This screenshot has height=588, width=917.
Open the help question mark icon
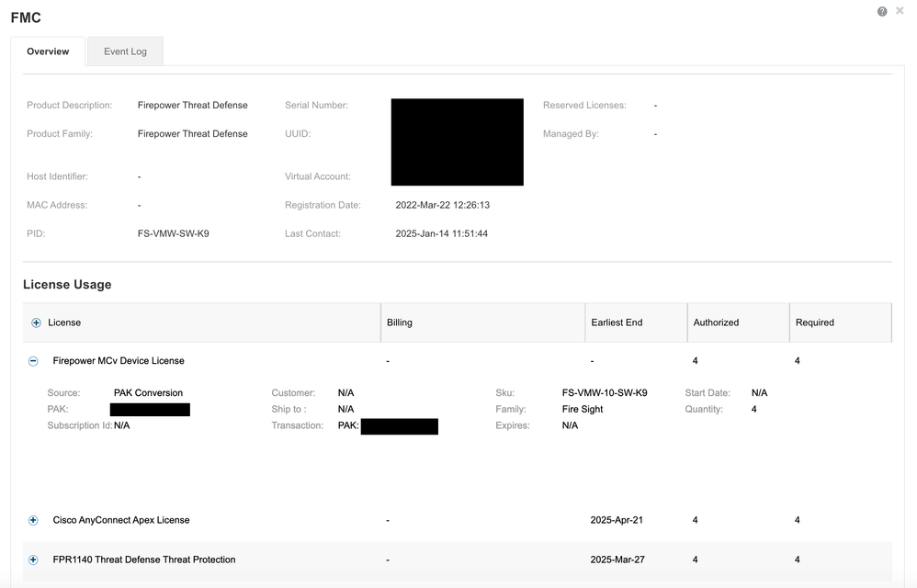(x=882, y=12)
